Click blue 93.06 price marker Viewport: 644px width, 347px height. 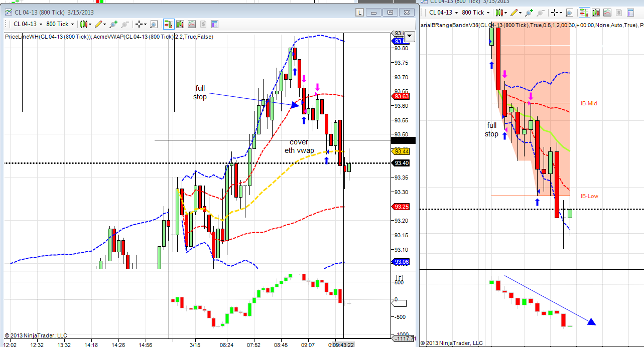[x=401, y=262]
